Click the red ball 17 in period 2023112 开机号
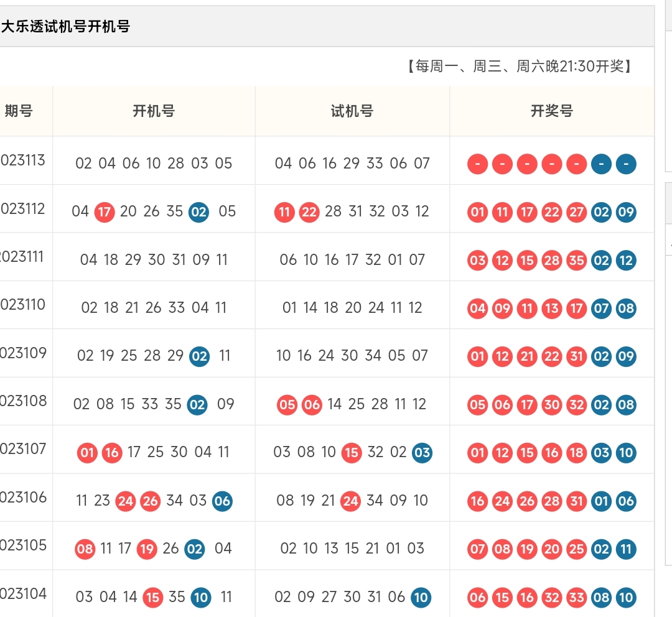 click(x=104, y=212)
